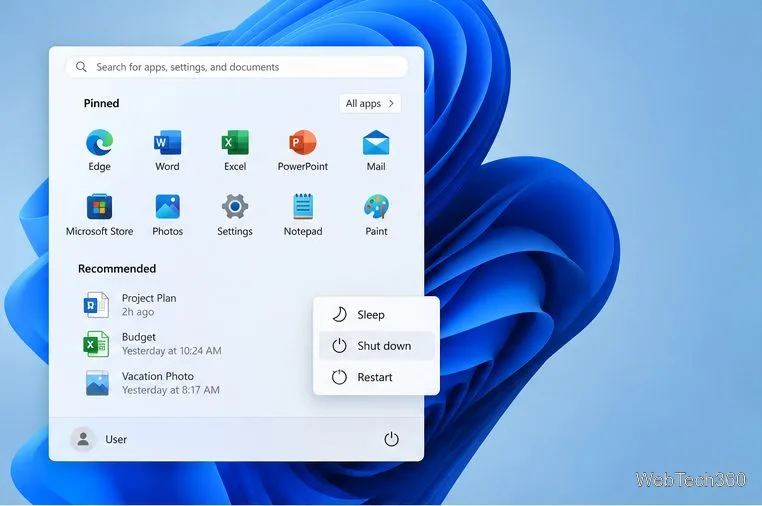The image size is (762, 506).
Task: Click the 'Yesterday at 8:17 AM' timestamp
Action: pos(171,390)
